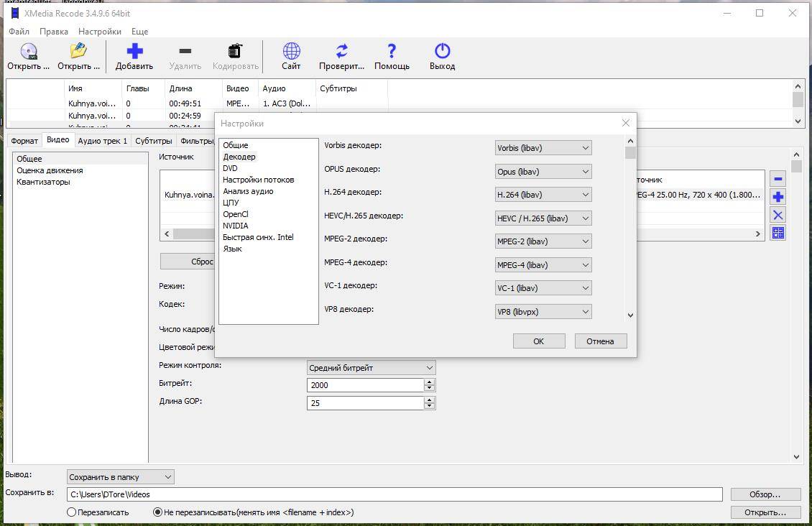This screenshot has width=812, height=526.
Task: Switch to the Фильтры tab
Action: (196, 141)
